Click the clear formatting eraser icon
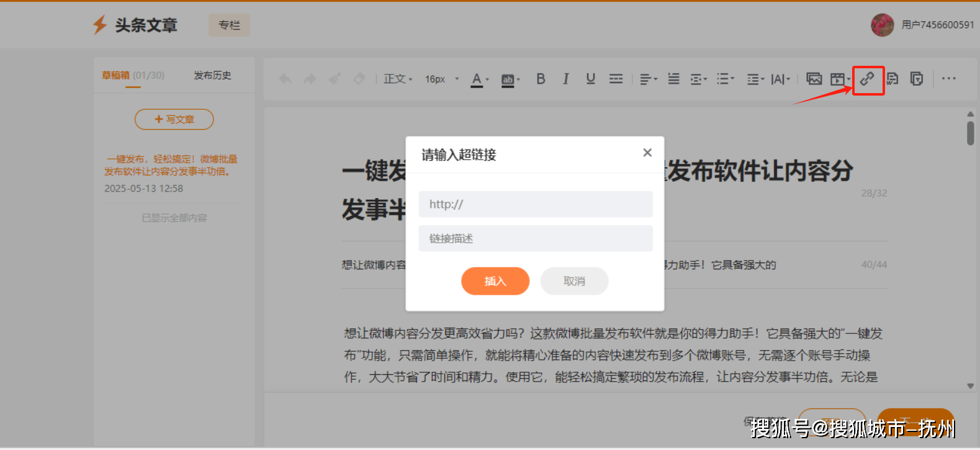Image resolution: width=980 pixels, height=450 pixels. (x=359, y=79)
